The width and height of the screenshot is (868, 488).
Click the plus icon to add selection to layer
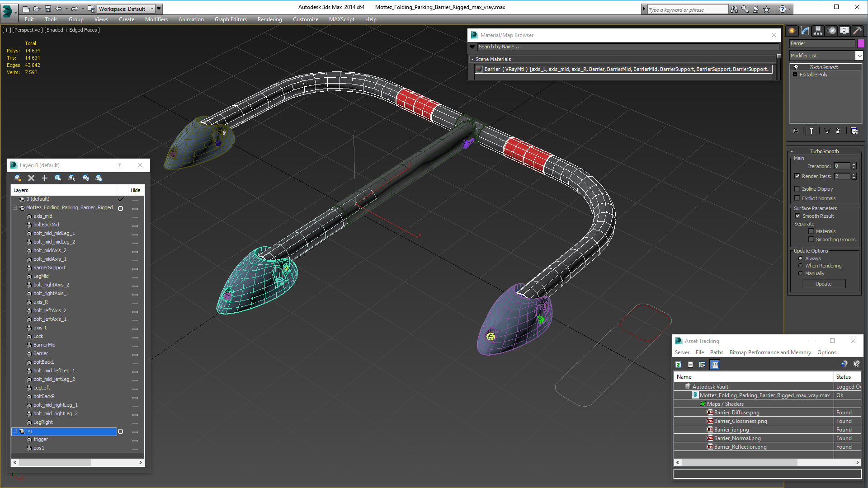tap(45, 178)
